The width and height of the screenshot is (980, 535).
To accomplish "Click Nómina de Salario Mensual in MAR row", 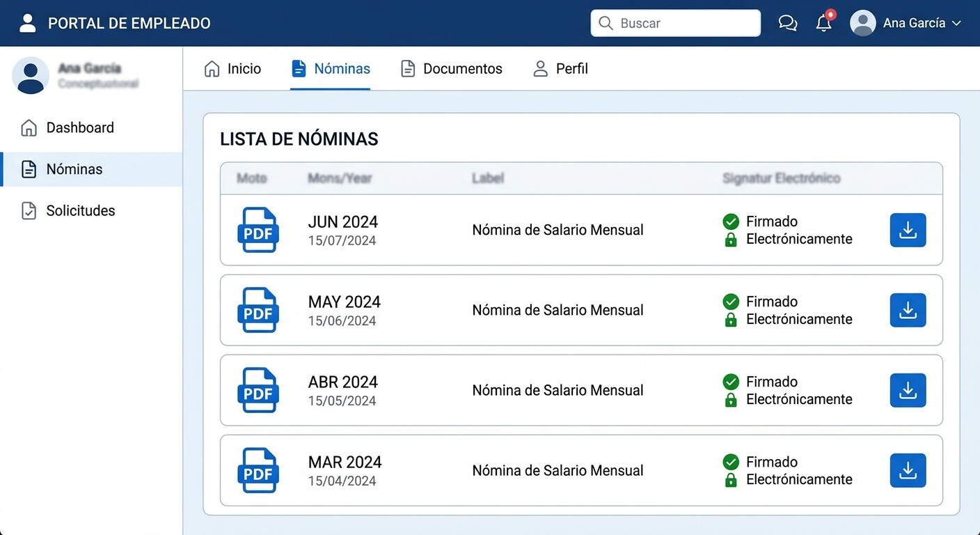I will click(558, 470).
